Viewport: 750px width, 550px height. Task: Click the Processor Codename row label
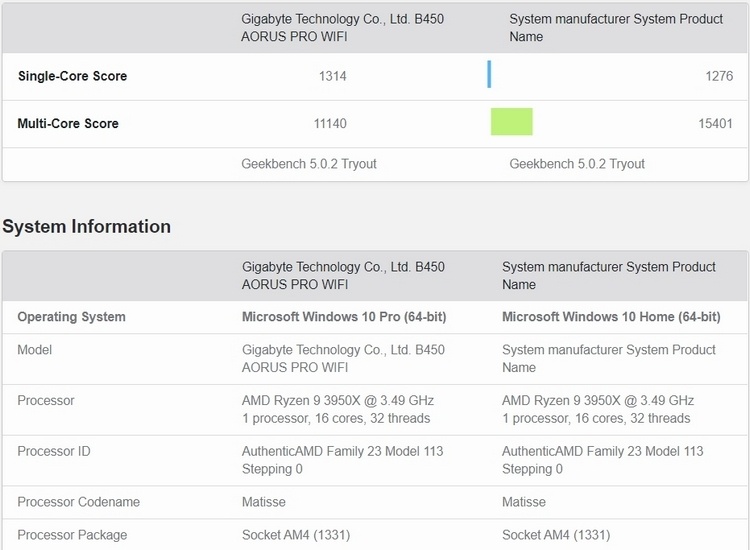78,502
